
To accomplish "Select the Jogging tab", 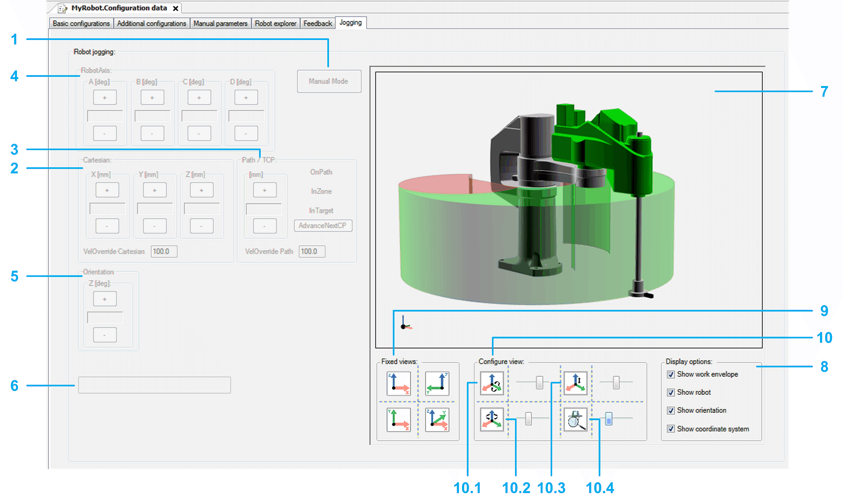I will [351, 23].
